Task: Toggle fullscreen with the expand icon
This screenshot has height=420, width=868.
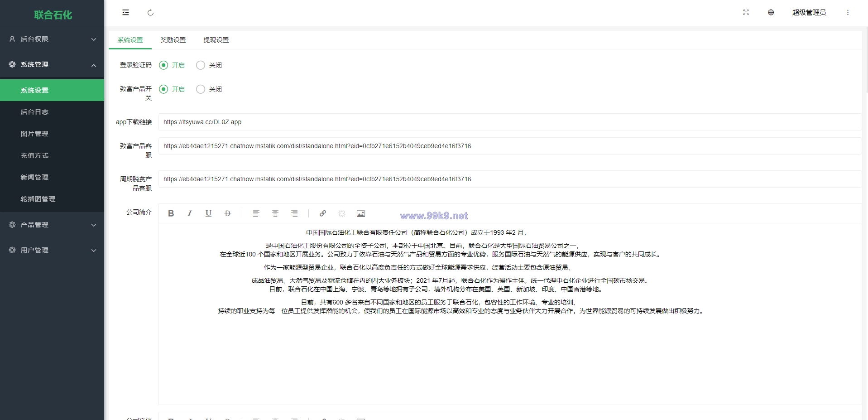Action: [x=746, y=13]
